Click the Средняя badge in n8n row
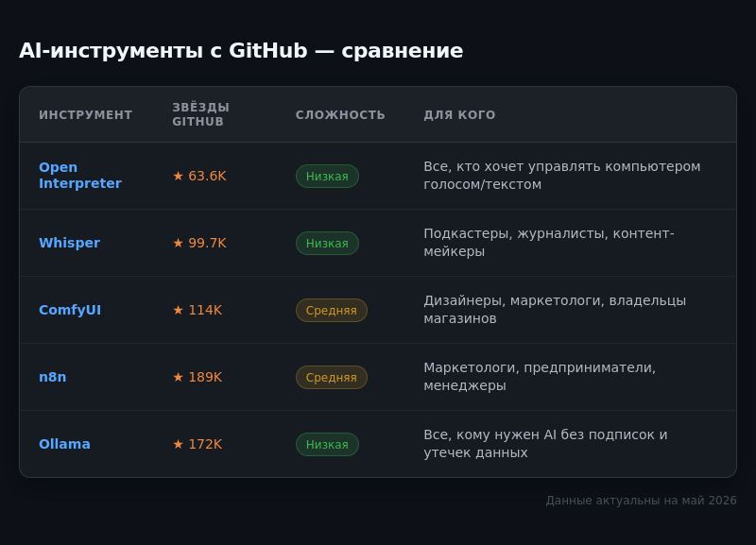Viewport: 756px width, 545px height. pyautogui.click(x=332, y=377)
